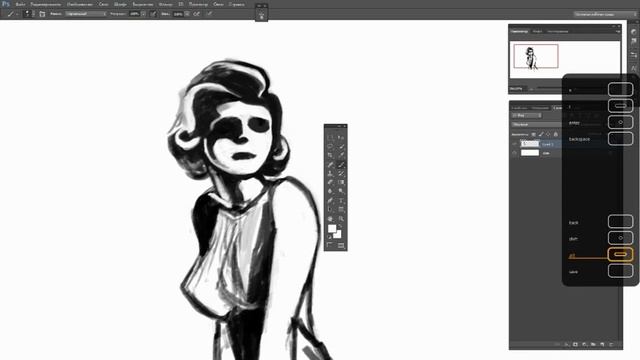Click the opacity value field
640x360 pixels.
[134, 14]
